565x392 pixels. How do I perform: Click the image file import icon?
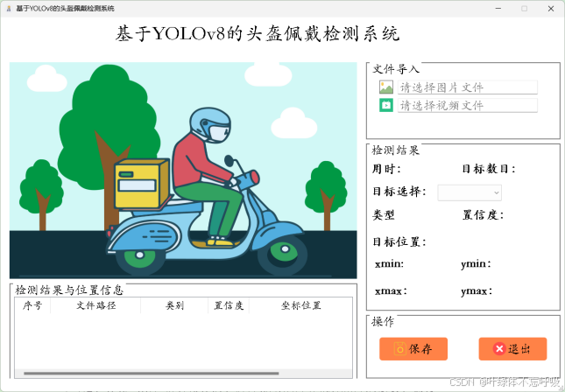pyautogui.click(x=386, y=87)
